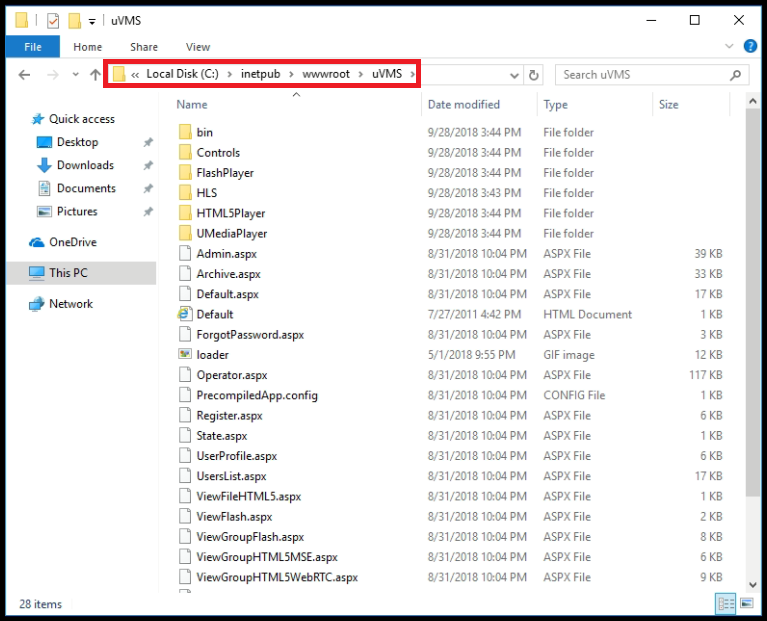The width and height of the screenshot is (767, 621).
Task: Click wwwroot in the address bar path
Action: (326, 74)
